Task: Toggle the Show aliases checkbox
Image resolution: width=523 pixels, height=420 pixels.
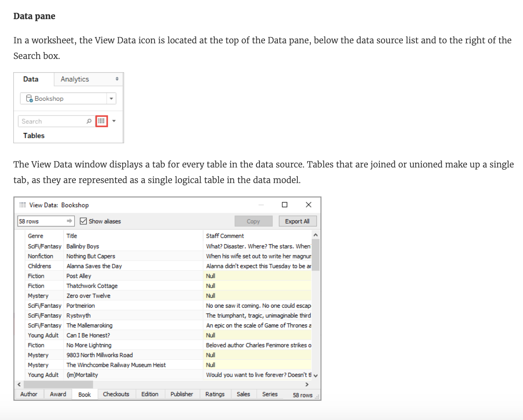Action: [x=83, y=221]
